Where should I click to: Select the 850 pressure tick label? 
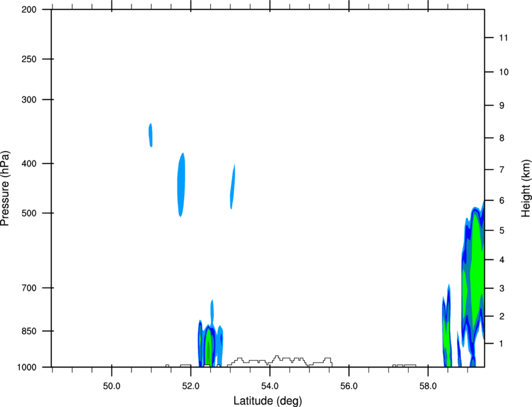29,331
